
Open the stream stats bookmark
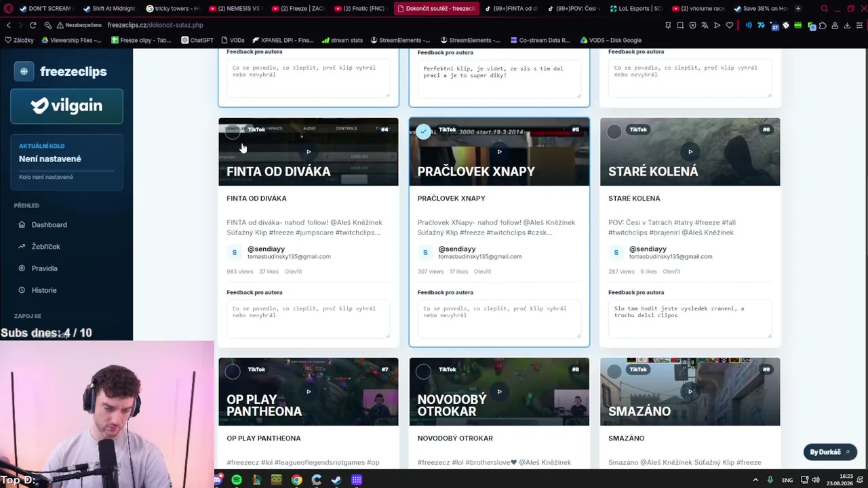342,40
